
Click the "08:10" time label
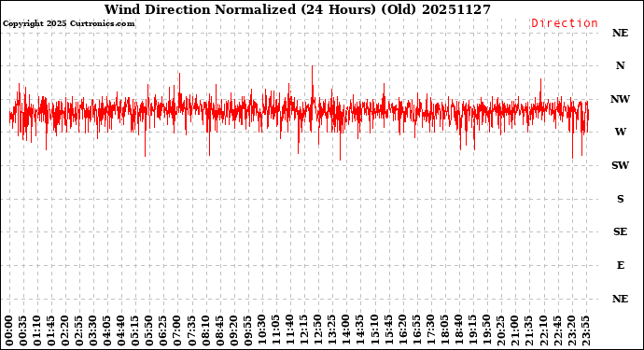pyautogui.click(x=205, y=331)
